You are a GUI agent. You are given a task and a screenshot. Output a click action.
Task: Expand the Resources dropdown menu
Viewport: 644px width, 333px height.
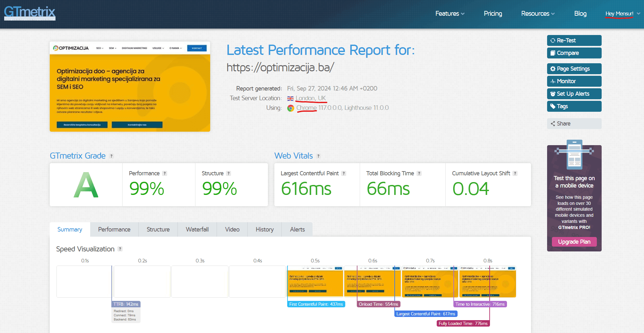(x=537, y=13)
